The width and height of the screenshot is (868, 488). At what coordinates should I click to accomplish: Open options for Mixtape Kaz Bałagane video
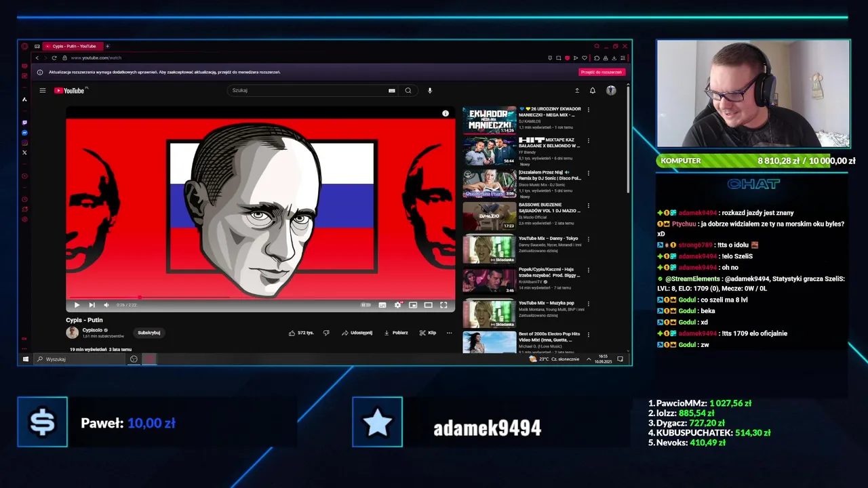[x=588, y=141]
